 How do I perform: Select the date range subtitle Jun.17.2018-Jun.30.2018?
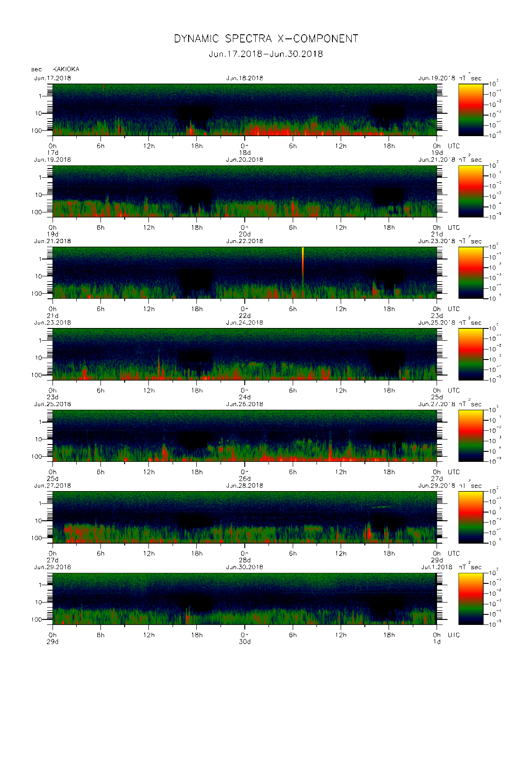(x=266, y=54)
